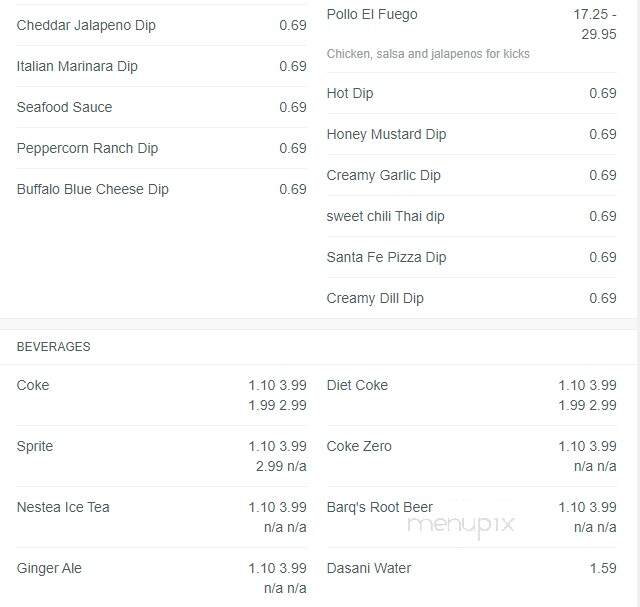
Task: Select Coke in the beverages list
Action: (33, 385)
